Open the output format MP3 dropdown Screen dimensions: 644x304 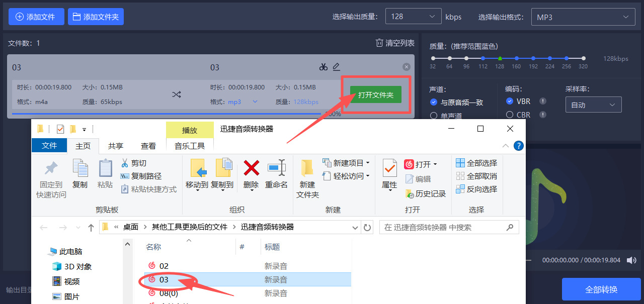click(x=583, y=17)
